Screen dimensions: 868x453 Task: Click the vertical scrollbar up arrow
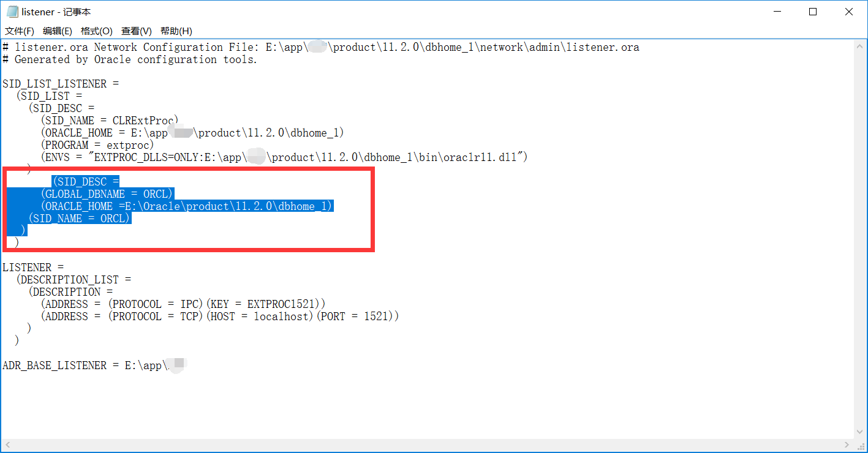pyautogui.click(x=860, y=45)
